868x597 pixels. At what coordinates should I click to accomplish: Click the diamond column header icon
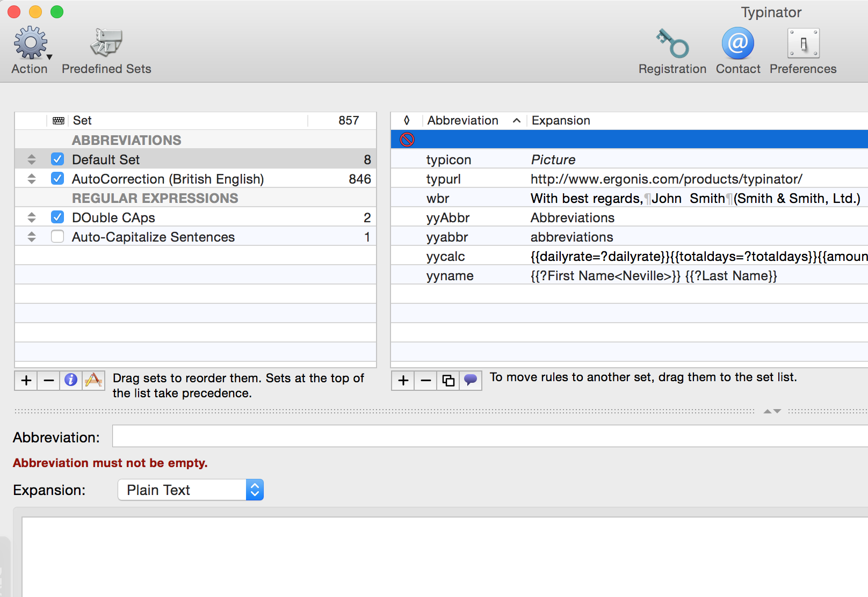point(407,120)
